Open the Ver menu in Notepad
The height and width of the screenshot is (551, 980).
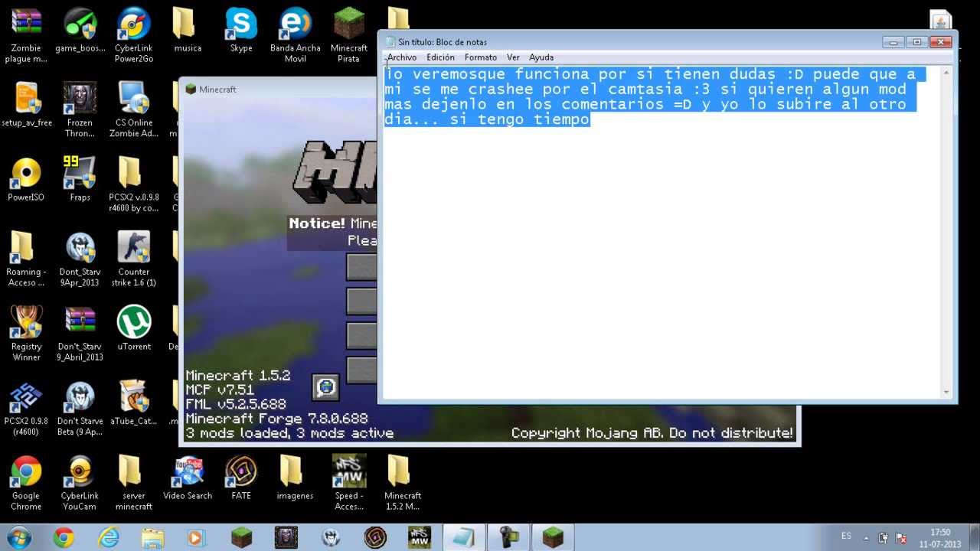click(x=513, y=57)
